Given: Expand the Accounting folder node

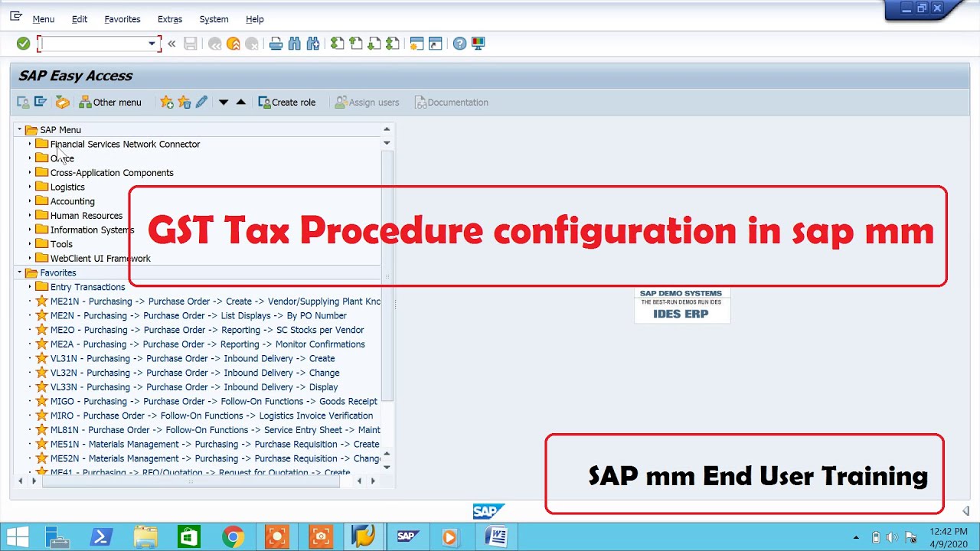Looking at the screenshot, I should click(x=30, y=201).
